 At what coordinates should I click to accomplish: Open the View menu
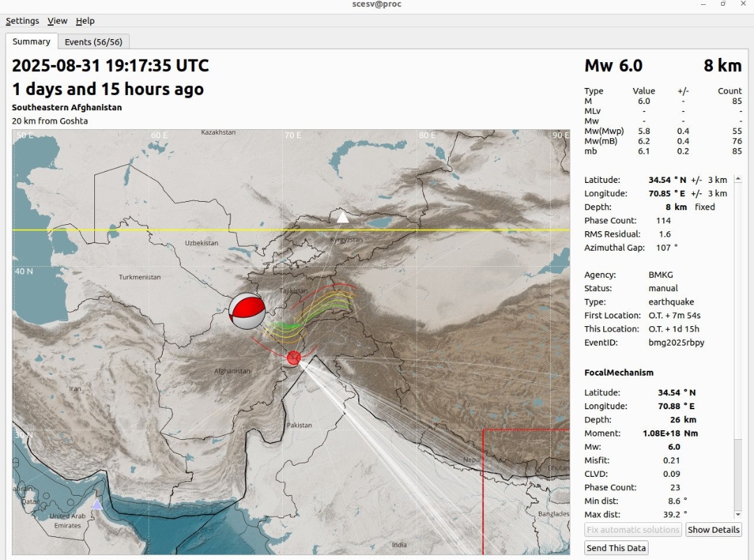57,21
